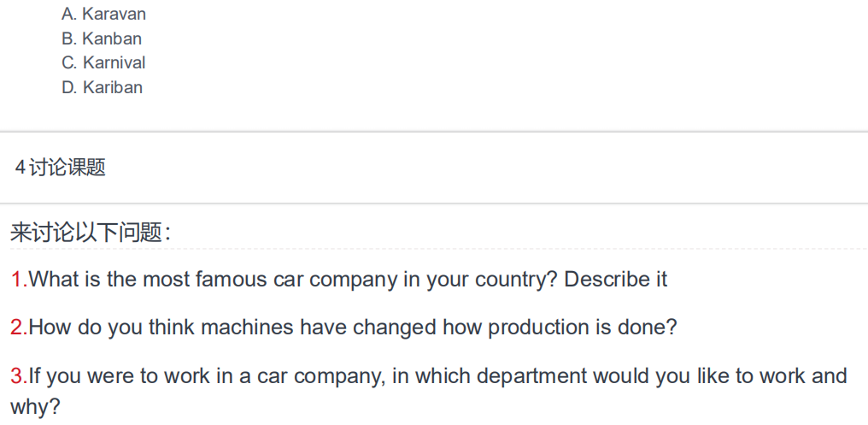
Task: Select answer option D. Kariban
Action: point(102,87)
